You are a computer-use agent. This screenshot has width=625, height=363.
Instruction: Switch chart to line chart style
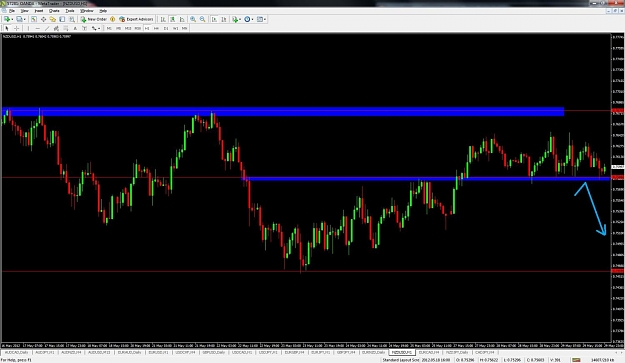point(182,19)
